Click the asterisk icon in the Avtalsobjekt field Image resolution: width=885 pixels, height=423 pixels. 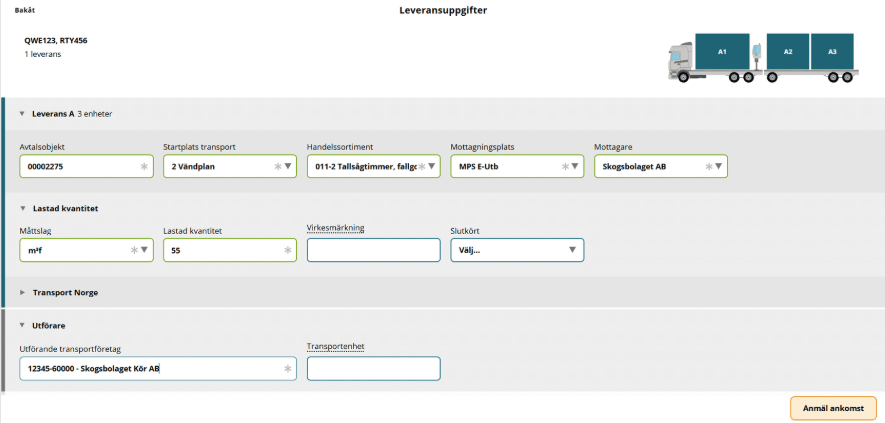[144, 166]
